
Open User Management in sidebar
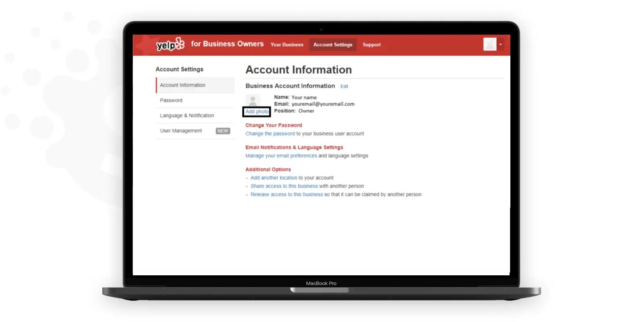[x=181, y=131]
